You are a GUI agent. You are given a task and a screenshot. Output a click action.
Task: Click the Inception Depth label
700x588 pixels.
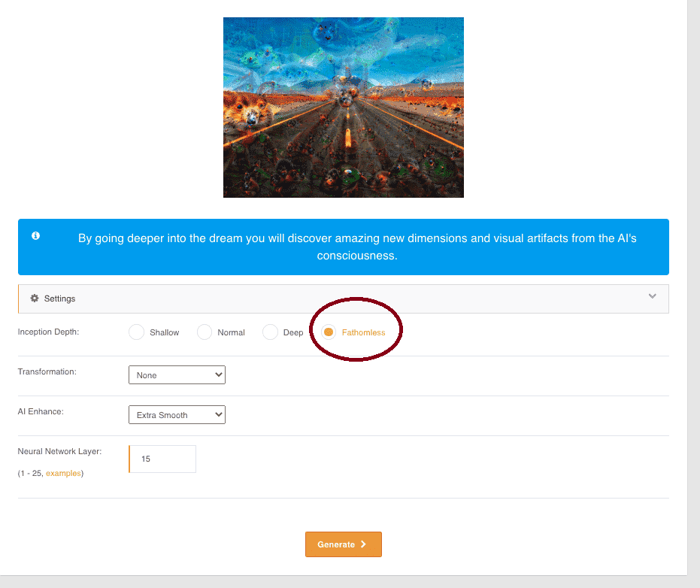pos(48,332)
